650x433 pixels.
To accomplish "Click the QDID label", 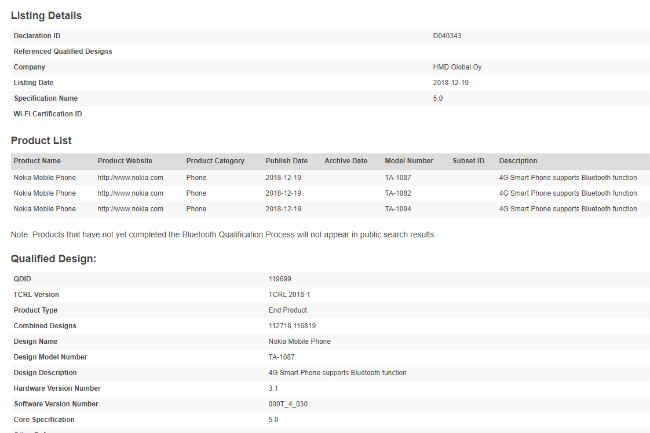I will click(x=22, y=279).
